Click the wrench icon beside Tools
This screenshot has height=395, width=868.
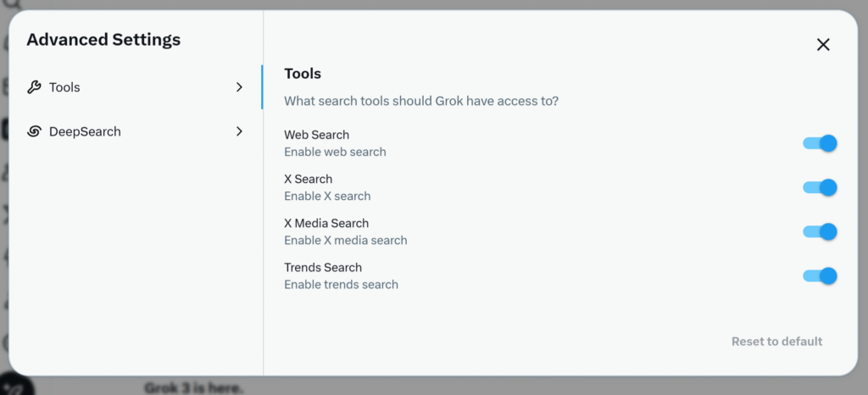(34, 87)
